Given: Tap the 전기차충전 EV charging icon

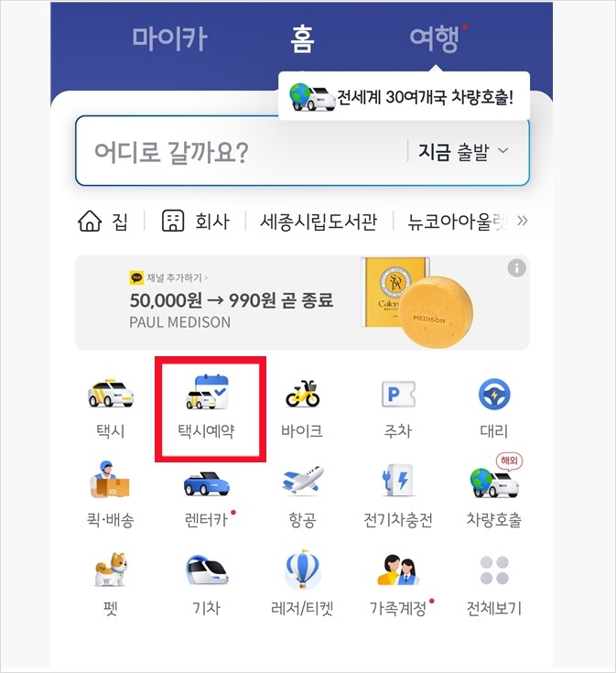Looking at the screenshot, I should [398, 496].
